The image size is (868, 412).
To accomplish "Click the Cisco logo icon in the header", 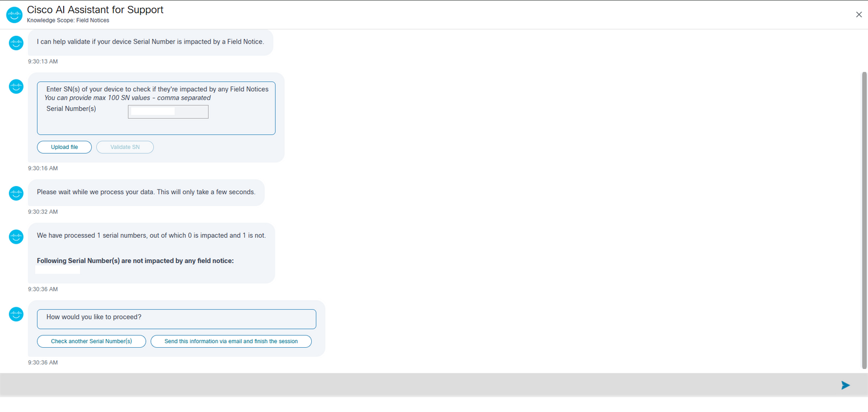I will (14, 15).
